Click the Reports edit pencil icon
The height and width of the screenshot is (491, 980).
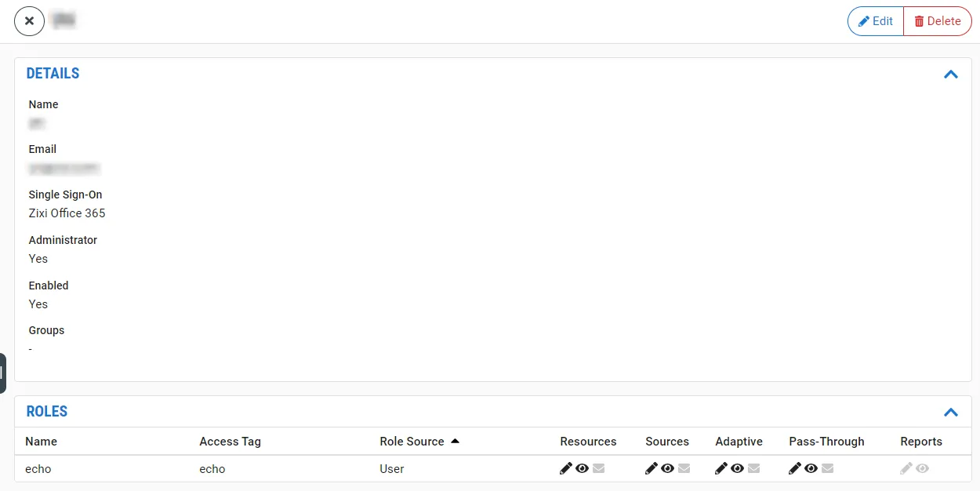[906, 468]
